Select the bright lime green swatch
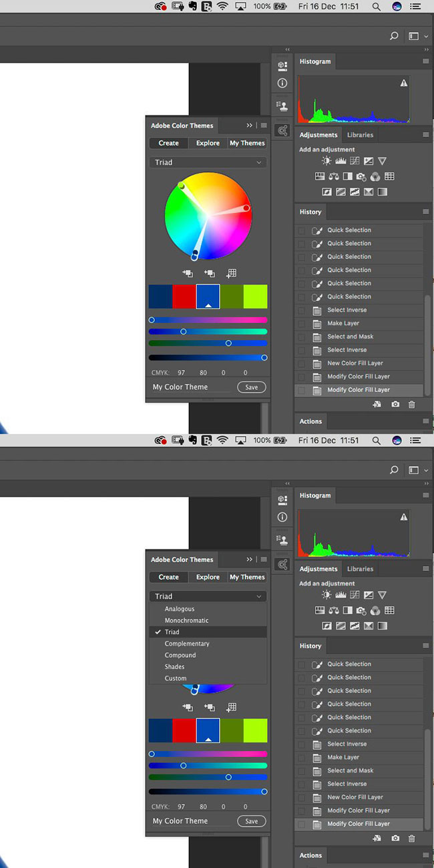The width and height of the screenshot is (434, 868). pyautogui.click(x=255, y=296)
